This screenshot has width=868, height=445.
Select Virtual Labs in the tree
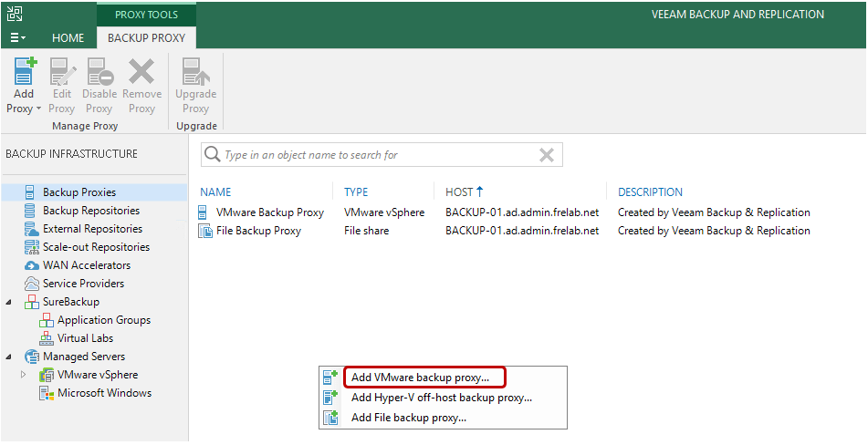click(85, 338)
